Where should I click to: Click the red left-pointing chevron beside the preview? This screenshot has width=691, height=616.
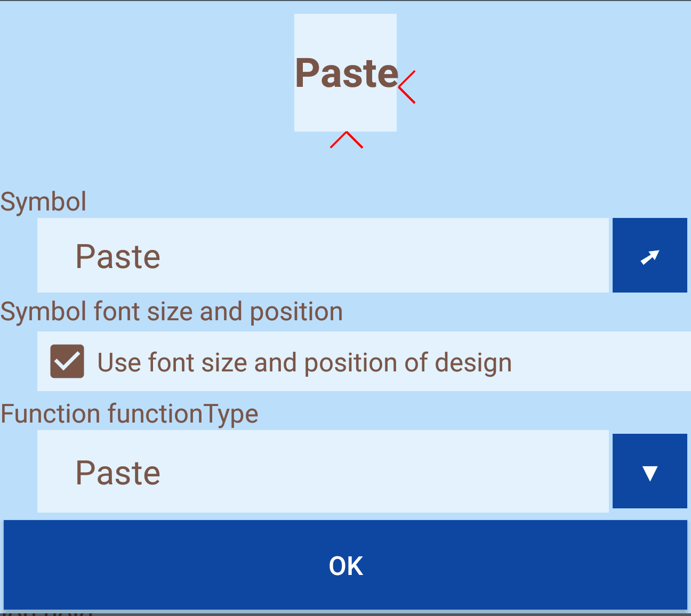[406, 87]
